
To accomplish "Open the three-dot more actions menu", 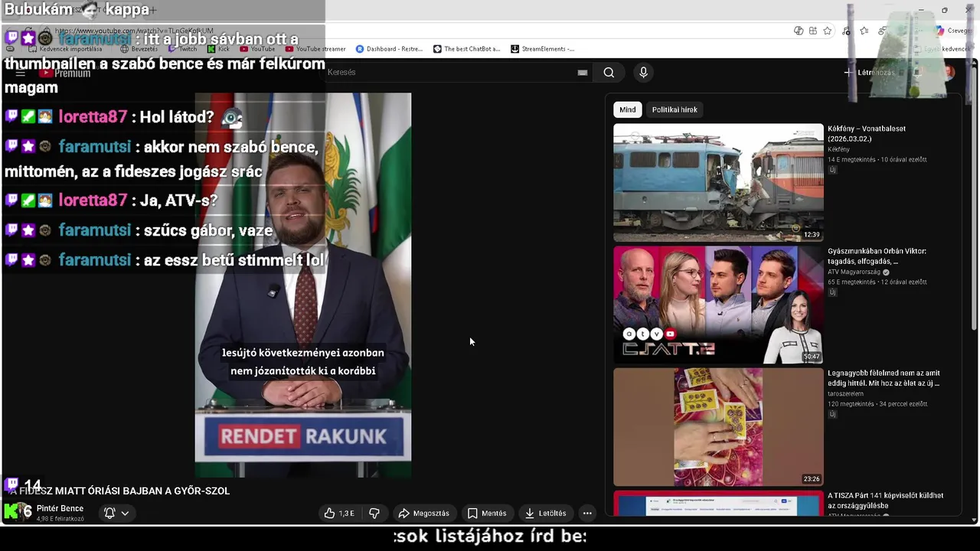I will click(587, 513).
